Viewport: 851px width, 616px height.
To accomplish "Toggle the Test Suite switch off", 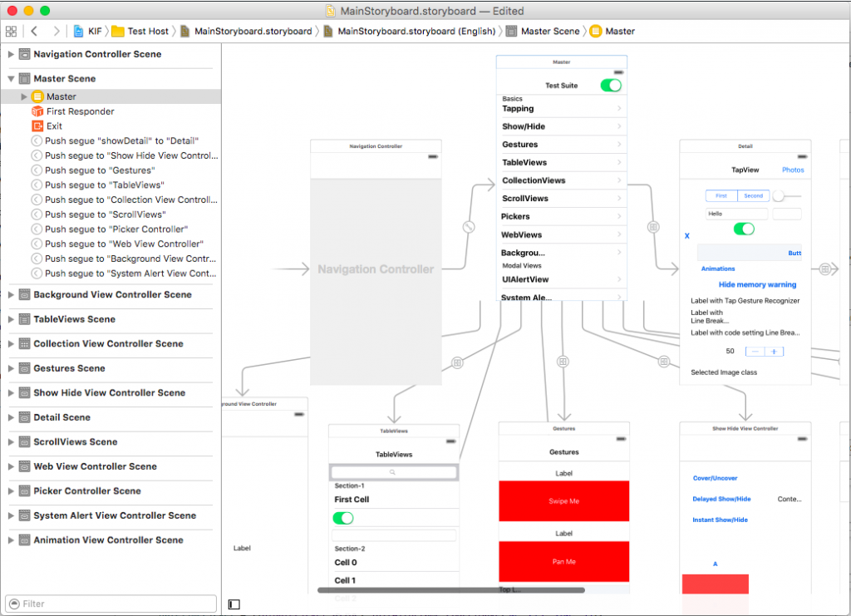I will (x=610, y=86).
